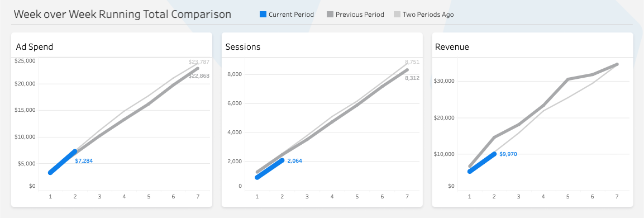Click the $22,868 end label in Ad Spend
644x218 pixels.
[199, 75]
